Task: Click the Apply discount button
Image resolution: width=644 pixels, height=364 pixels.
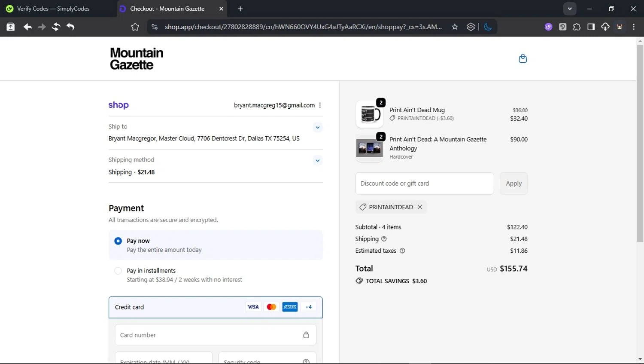Action: pos(513,184)
